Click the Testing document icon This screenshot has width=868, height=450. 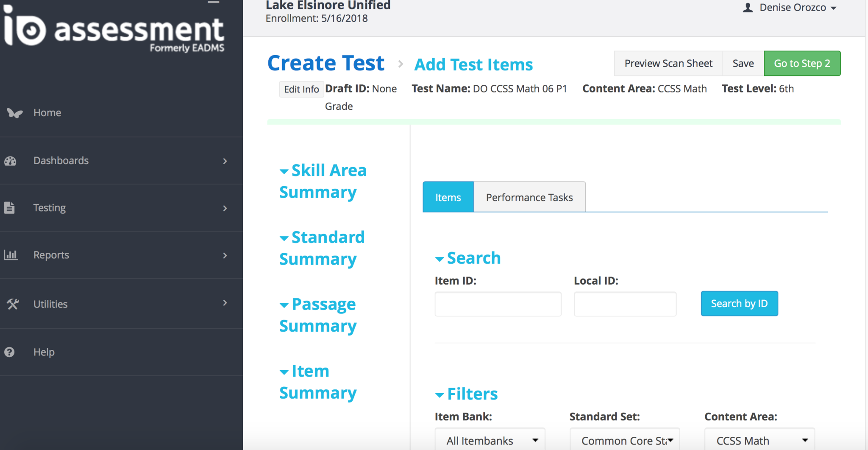[10, 208]
